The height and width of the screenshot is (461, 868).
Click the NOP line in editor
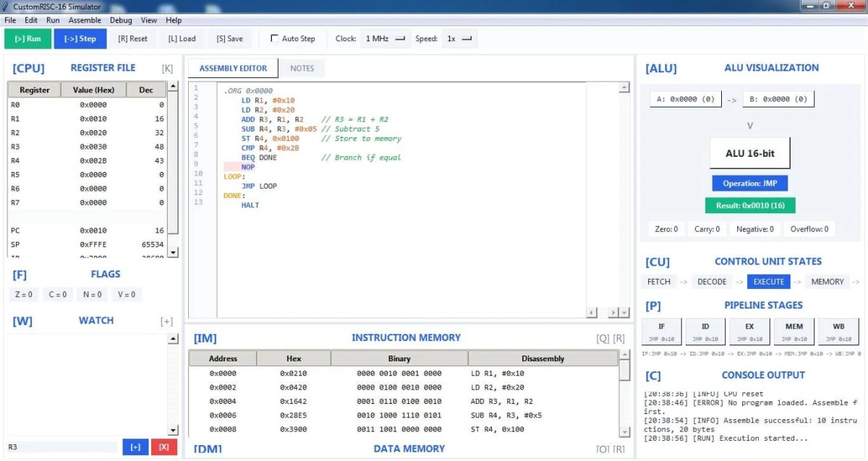[248, 168]
